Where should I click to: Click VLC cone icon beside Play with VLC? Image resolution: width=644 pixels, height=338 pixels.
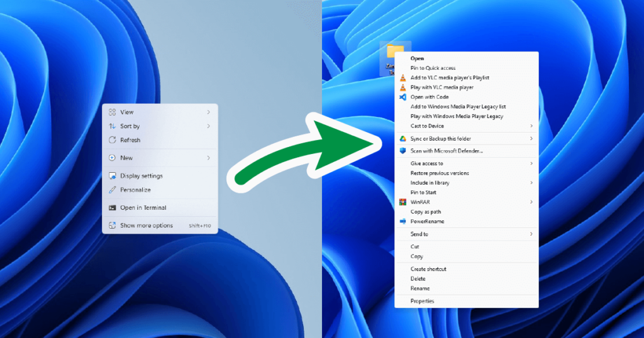[x=403, y=87]
